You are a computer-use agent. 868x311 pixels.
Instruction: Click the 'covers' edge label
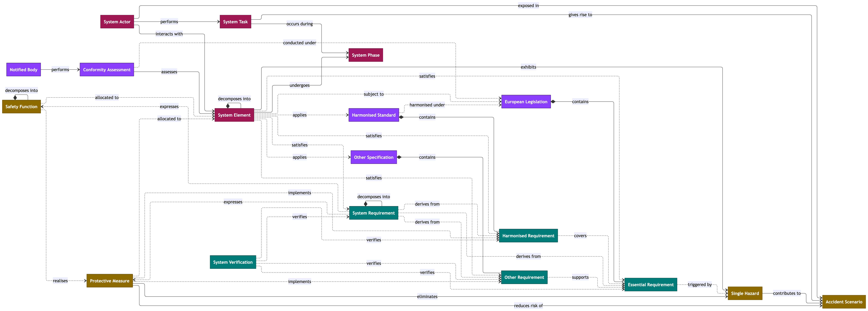coord(580,236)
